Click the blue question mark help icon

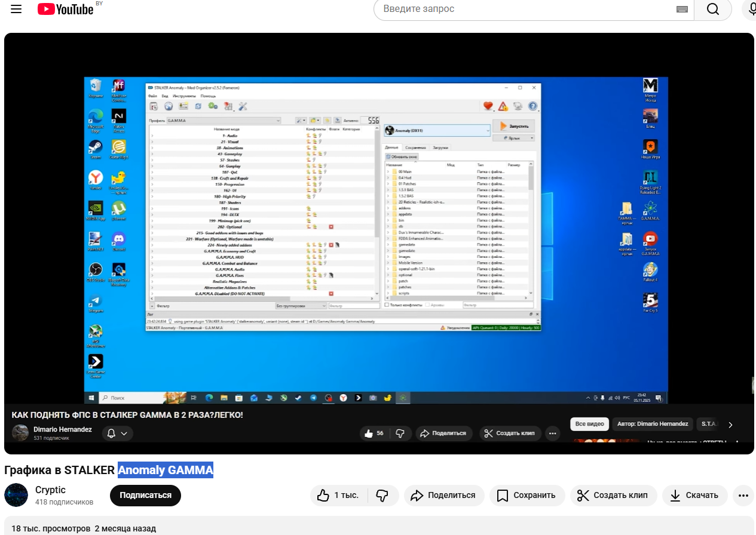click(532, 106)
